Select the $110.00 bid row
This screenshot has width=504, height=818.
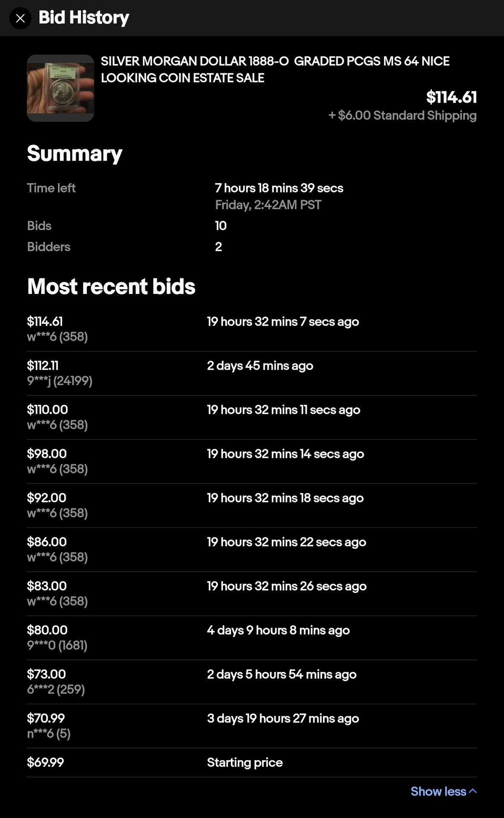click(x=252, y=417)
